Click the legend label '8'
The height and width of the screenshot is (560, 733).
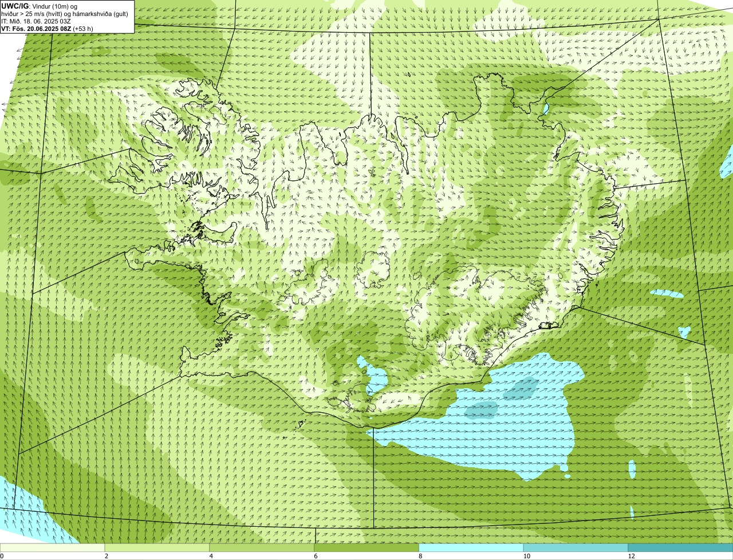point(420,556)
